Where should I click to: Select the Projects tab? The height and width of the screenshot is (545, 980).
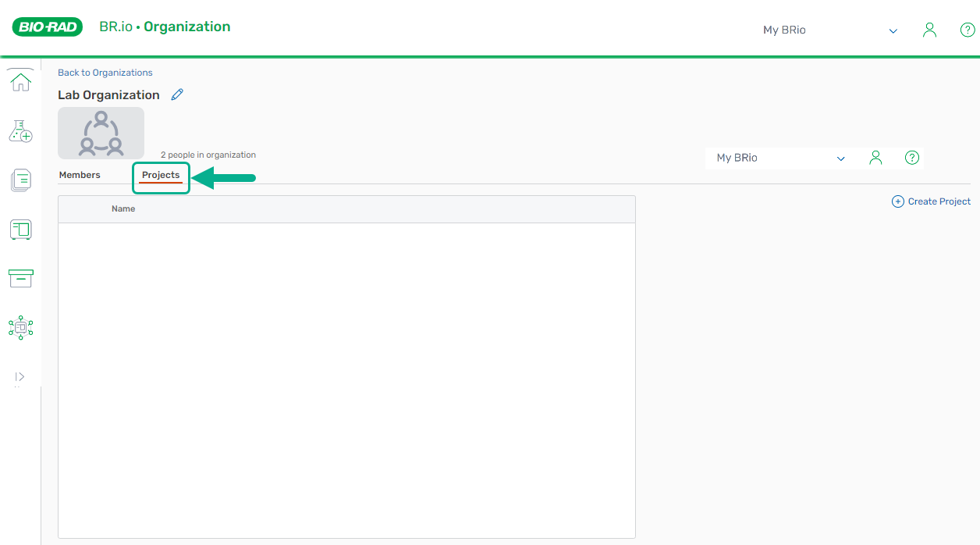point(161,175)
